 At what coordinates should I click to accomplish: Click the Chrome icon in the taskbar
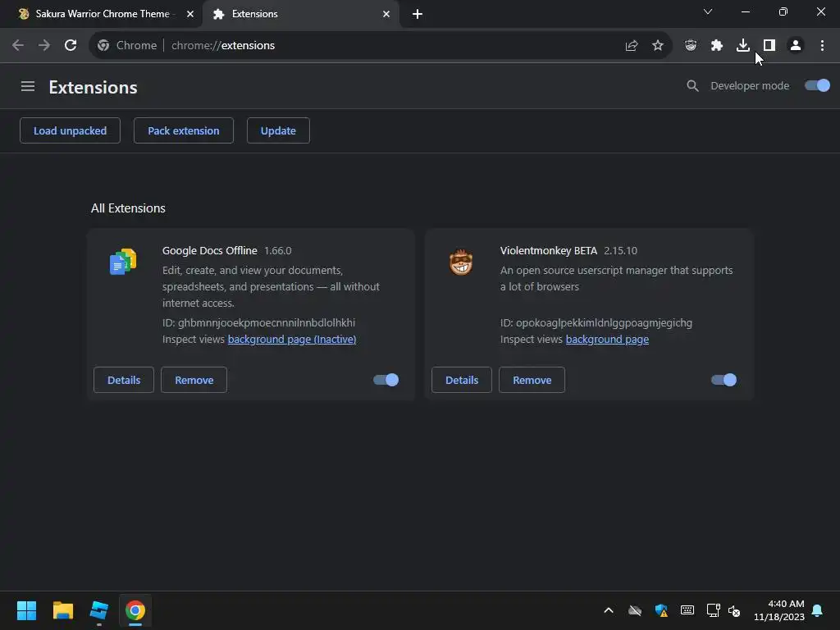tap(135, 610)
